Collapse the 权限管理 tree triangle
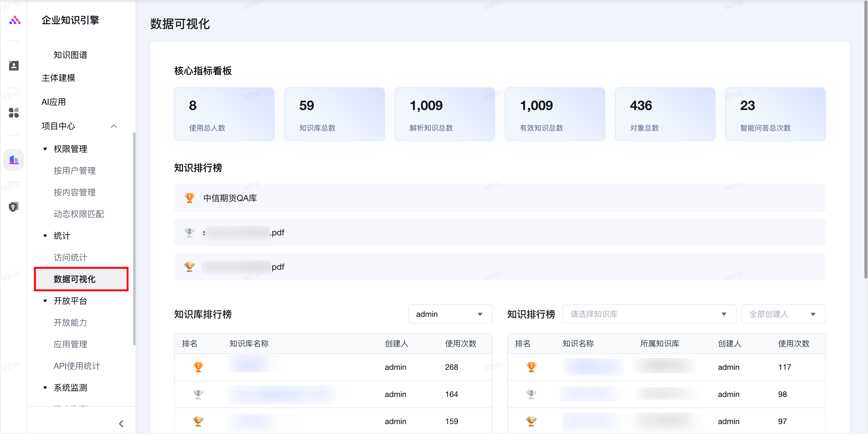The image size is (868, 434). click(x=45, y=149)
